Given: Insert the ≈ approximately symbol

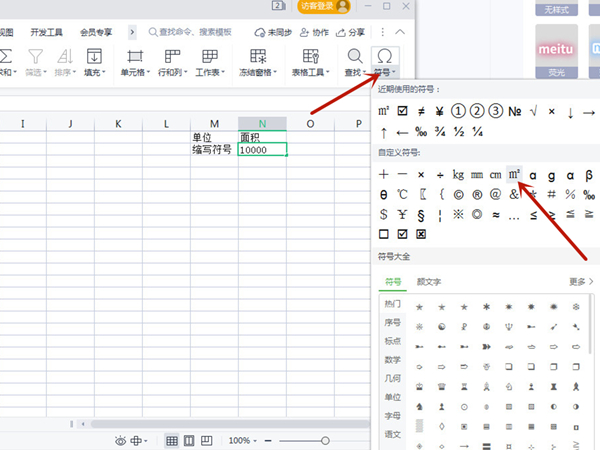Looking at the screenshot, I should point(496,215).
